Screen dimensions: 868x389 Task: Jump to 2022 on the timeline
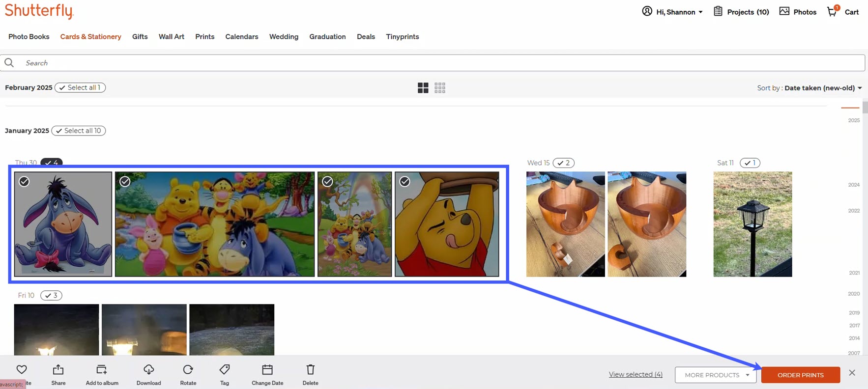[854, 211]
